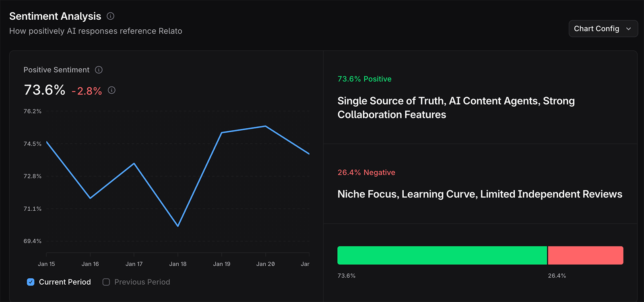The image size is (644, 302).
Task: Click the 26.4% Negative label
Action: click(x=366, y=172)
